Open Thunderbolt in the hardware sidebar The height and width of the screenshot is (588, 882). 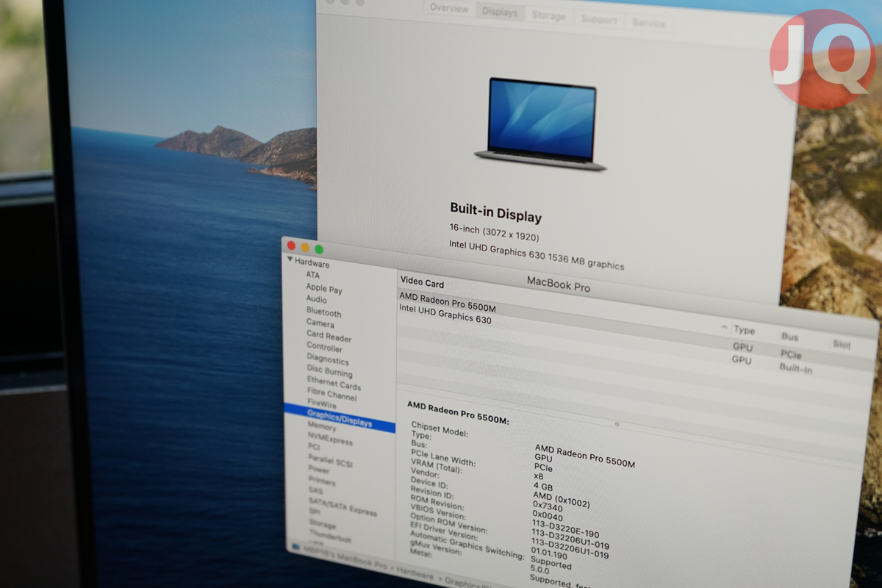click(331, 537)
